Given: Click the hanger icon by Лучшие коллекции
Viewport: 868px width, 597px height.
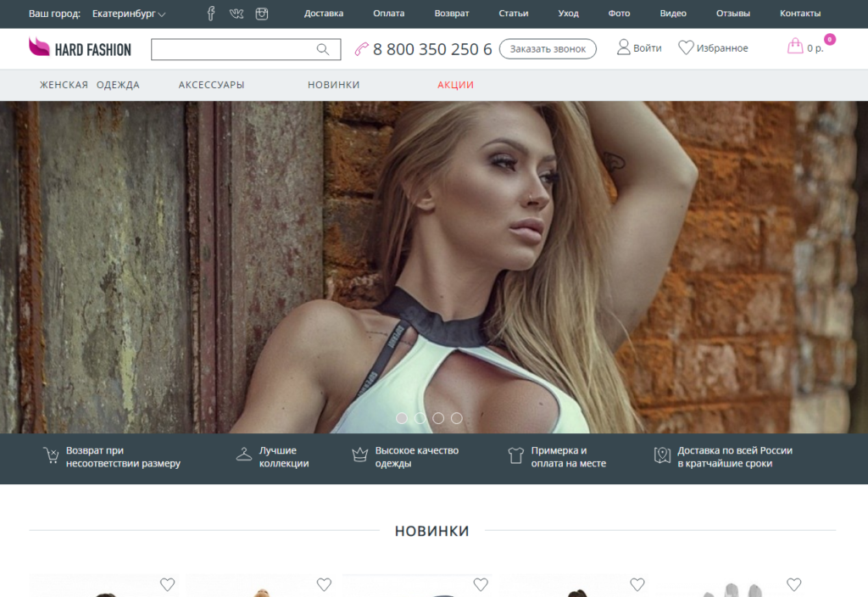Looking at the screenshot, I should click(243, 455).
